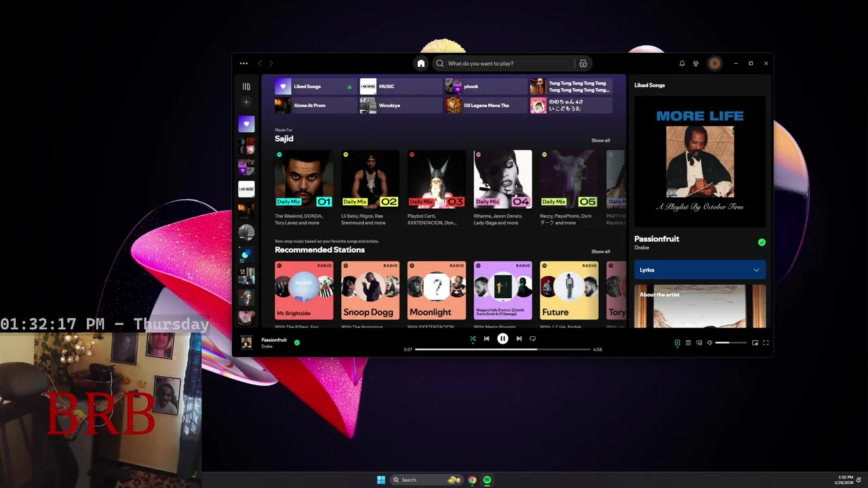This screenshot has height=488, width=868.
Task: Open Friend Activity icon
Action: pos(696,63)
